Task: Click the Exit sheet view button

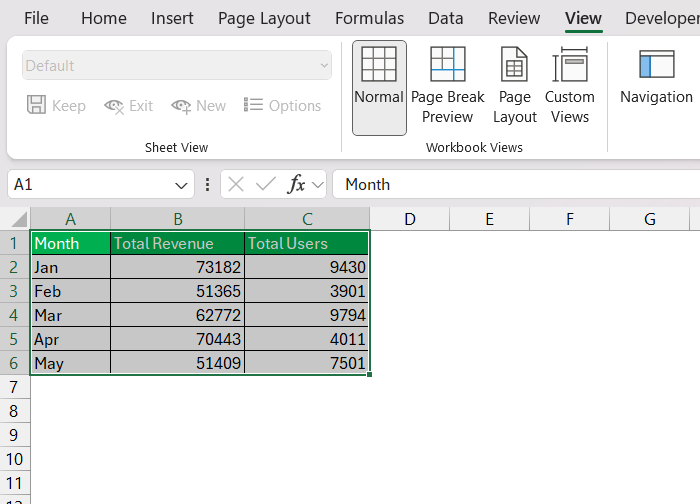Action: pos(129,106)
